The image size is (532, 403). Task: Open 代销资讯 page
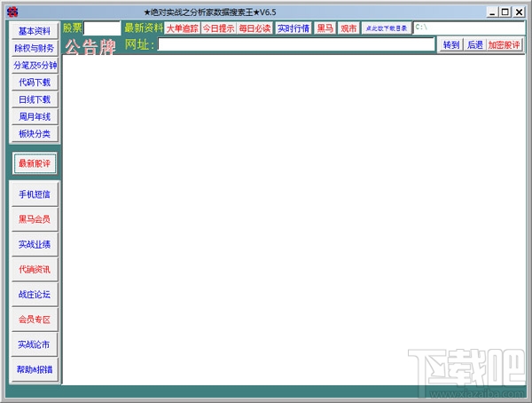35,270
